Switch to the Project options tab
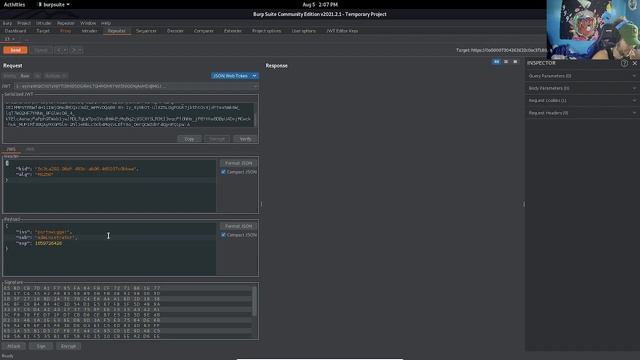The width and height of the screenshot is (640, 360). point(267,31)
